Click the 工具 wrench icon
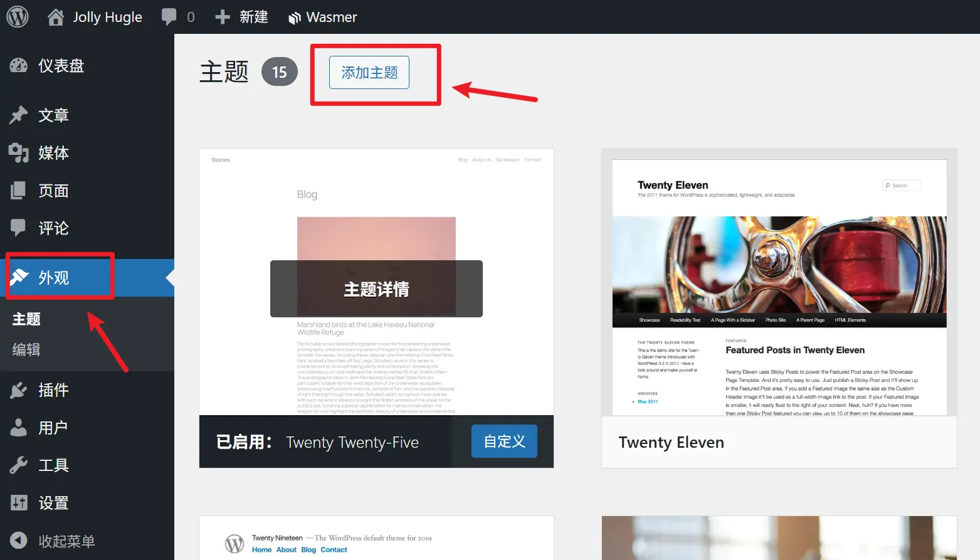This screenshot has height=560, width=980. click(x=19, y=465)
